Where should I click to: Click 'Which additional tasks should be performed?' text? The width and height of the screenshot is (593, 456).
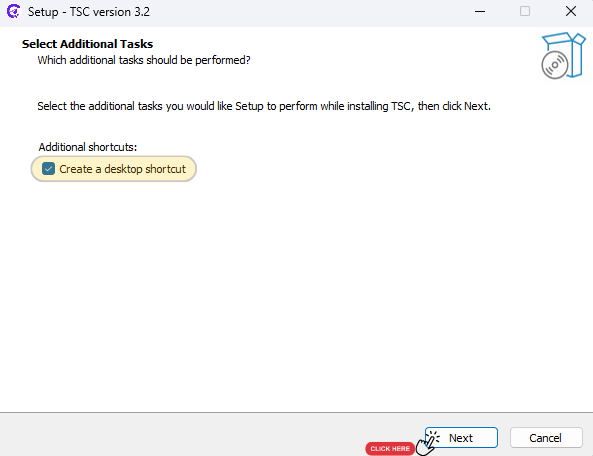pos(144,60)
